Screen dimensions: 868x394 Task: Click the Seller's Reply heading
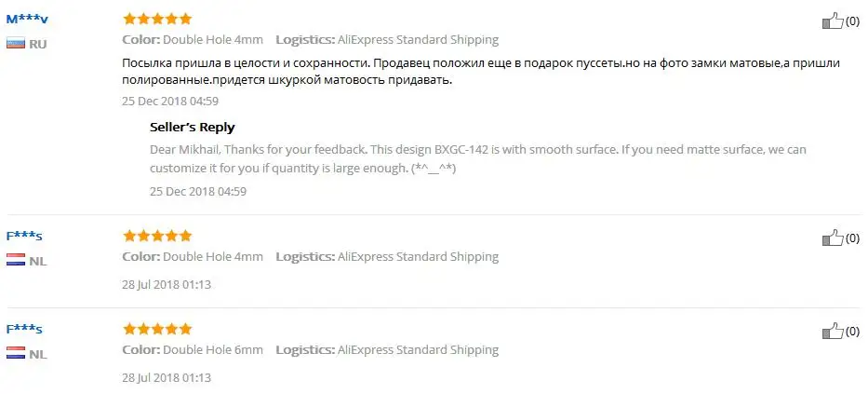click(192, 127)
